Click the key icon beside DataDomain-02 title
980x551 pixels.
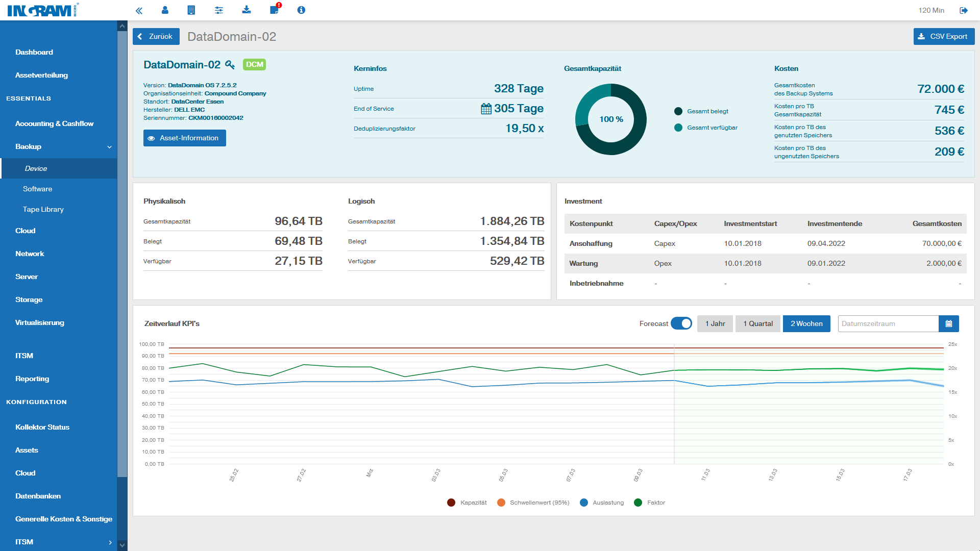click(x=230, y=65)
